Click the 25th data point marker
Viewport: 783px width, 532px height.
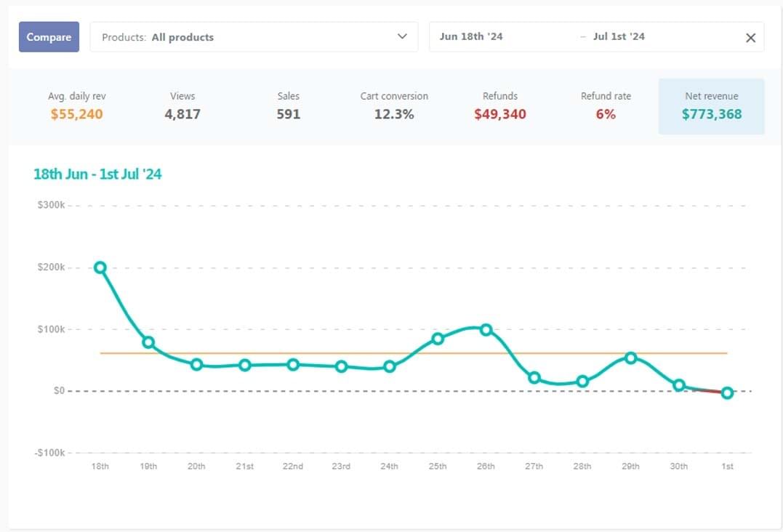438,339
